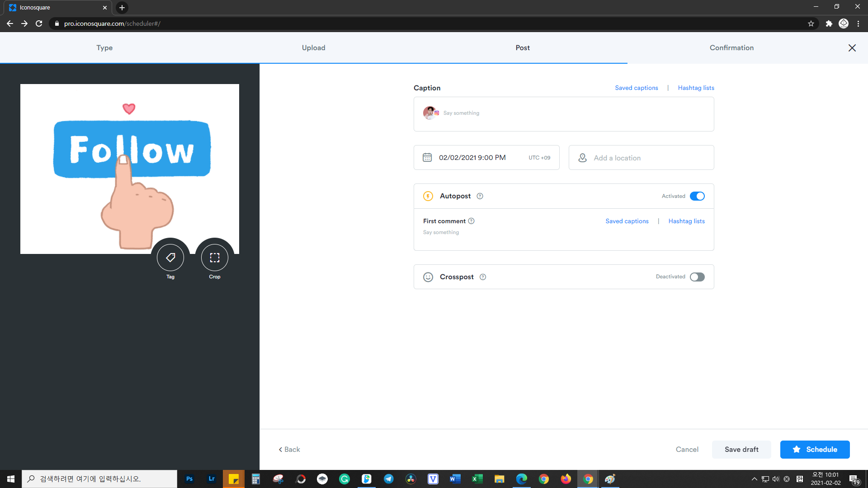Disable the Autopost toggle
Viewport: 868px width, 488px height.
[697, 196]
